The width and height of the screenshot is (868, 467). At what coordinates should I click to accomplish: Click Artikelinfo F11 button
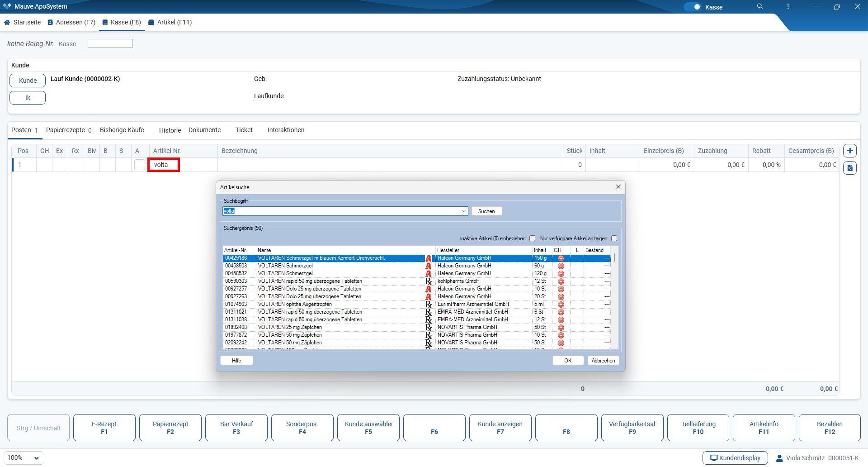pyautogui.click(x=764, y=428)
